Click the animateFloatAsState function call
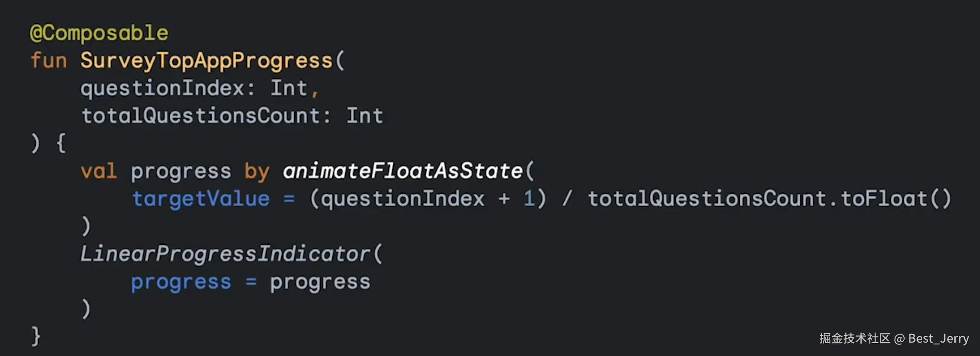This screenshot has width=980, height=356. click(403, 171)
